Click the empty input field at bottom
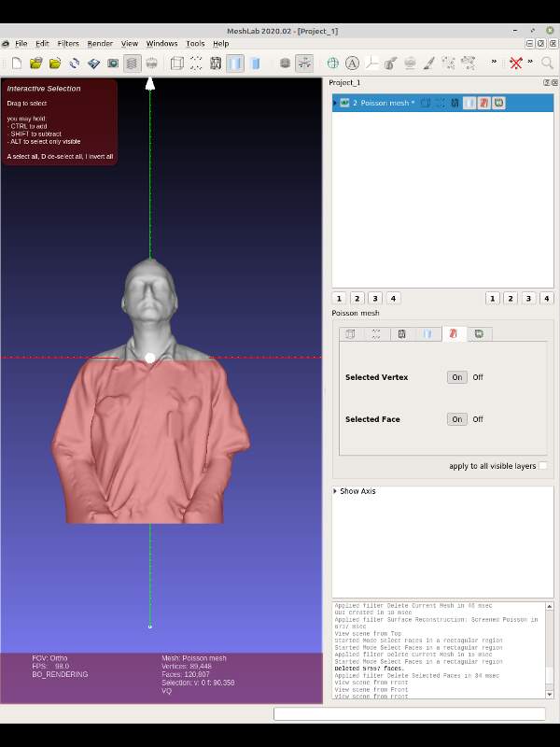The height and width of the screenshot is (747, 560). point(410,713)
